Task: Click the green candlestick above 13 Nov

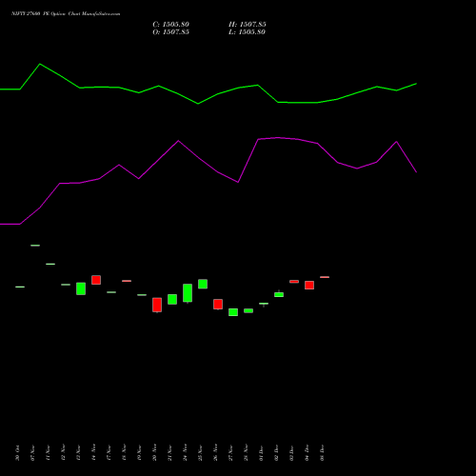Action: (x=81, y=288)
